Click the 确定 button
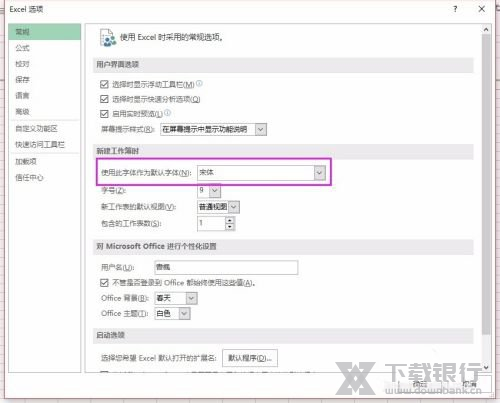The height and width of the screenshot is (403, 500). (x=420, y=384)
